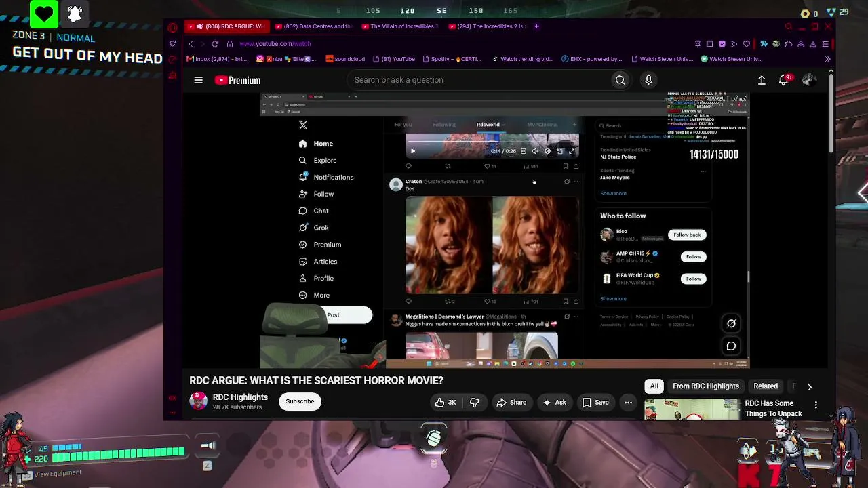This screenshot has height=488, width=868.
Task: Open the YouTube upload arrow icon
Action: pyautogui.click(x=762, y=80)
